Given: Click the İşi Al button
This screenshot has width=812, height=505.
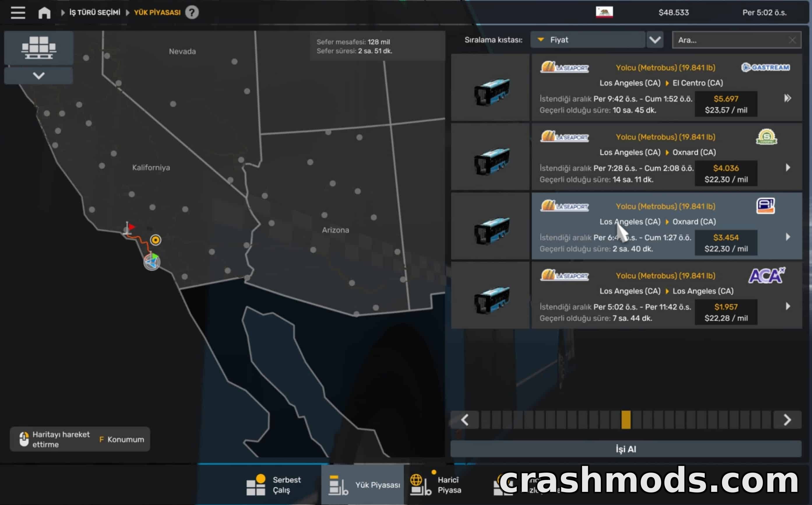Looking at the screenshot, I should click(626, 449).
